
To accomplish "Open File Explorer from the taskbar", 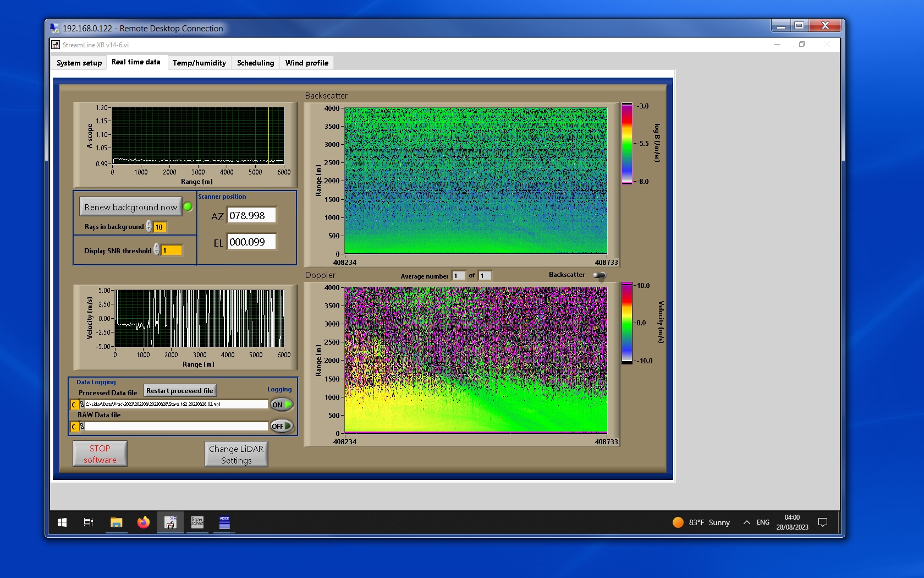I will tap(116, 522).
